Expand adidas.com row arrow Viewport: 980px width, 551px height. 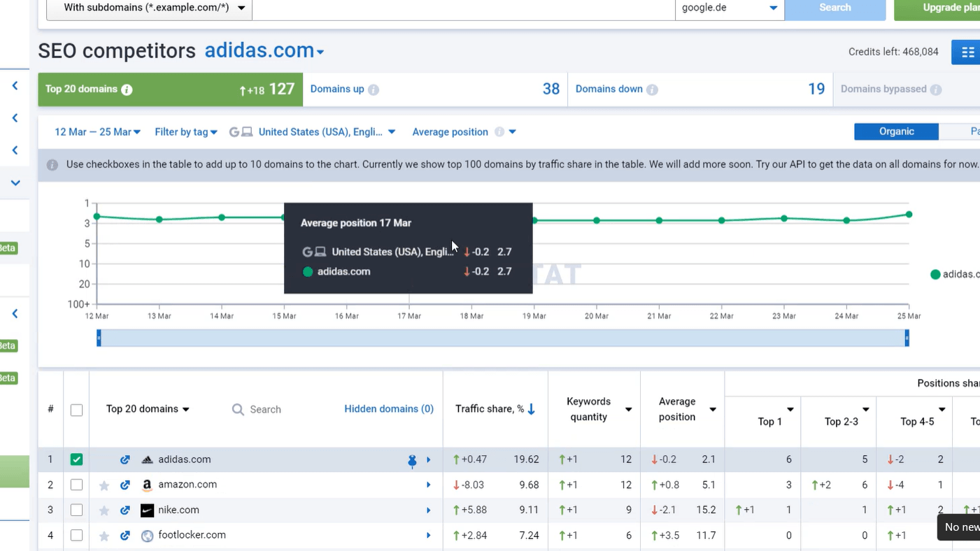[429, 460]
